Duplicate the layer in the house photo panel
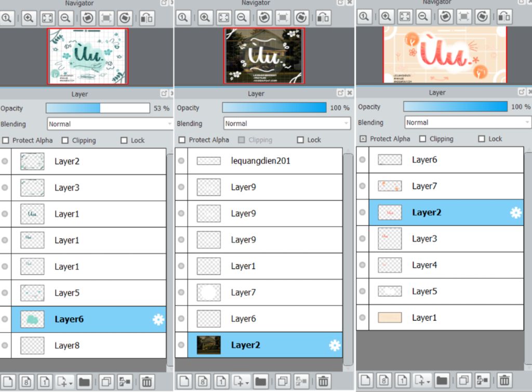The image size is (532, 392). coord(282,382)
